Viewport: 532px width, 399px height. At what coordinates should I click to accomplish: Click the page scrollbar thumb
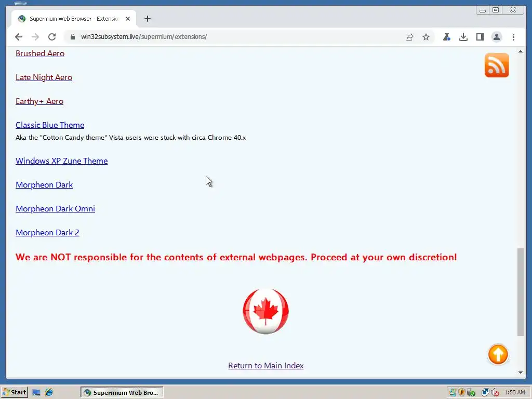(x=521, y=292)
